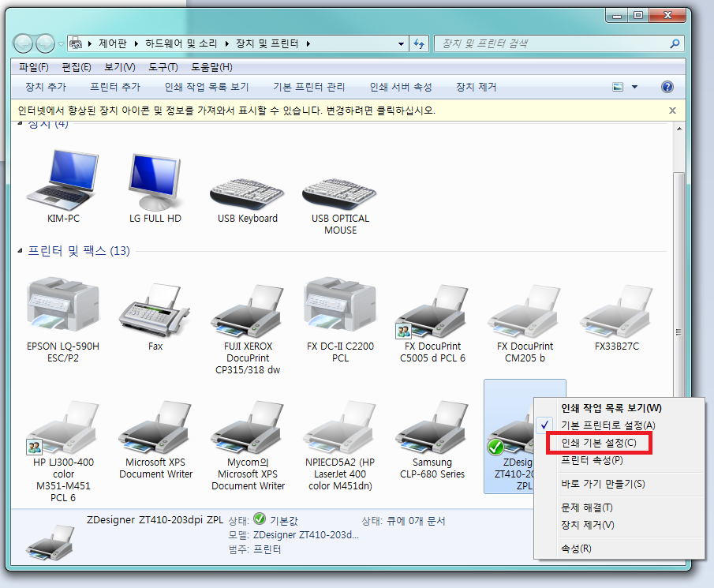Viewport: 714px width, 588px height.
Task: Choose 바로 가기 만들기(S) from context menu
Action: (x=603, y=484)
